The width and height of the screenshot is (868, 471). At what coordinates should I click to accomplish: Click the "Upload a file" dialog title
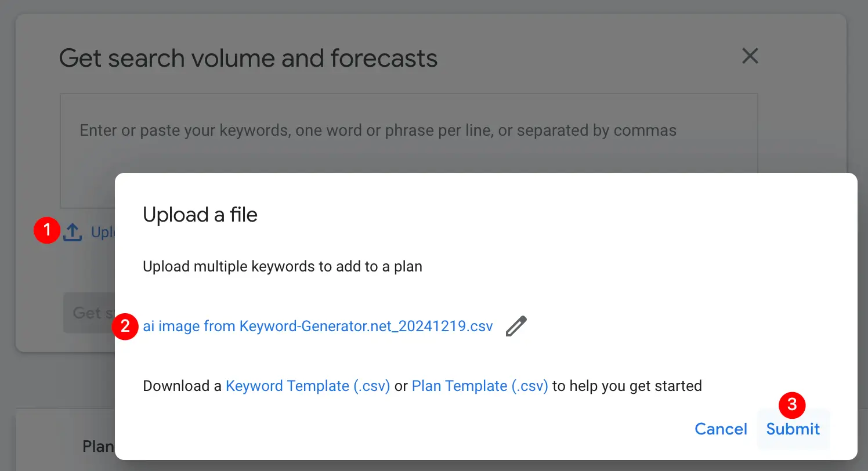tap(200, 215)
